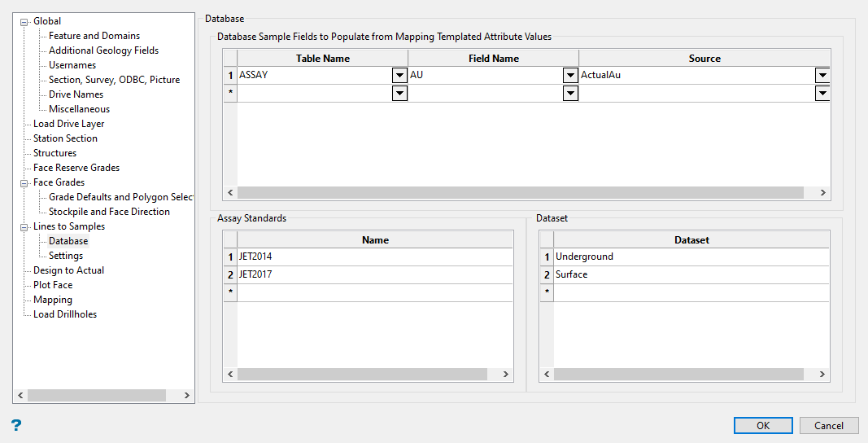
Task: Collapse the Lines to Samples node
Action: pos(24,226)
